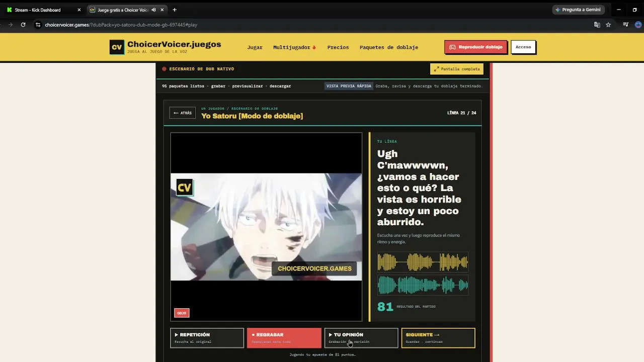Open the browser profile avatar

point(639,25)
